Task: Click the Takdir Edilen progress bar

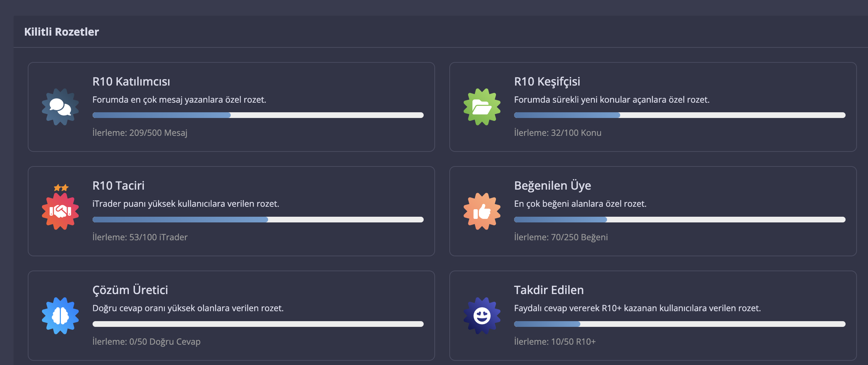Action: pos(680,324)
